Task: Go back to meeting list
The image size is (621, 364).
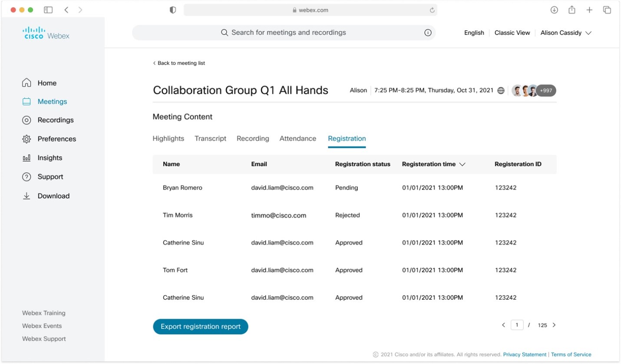Action: 179,63
